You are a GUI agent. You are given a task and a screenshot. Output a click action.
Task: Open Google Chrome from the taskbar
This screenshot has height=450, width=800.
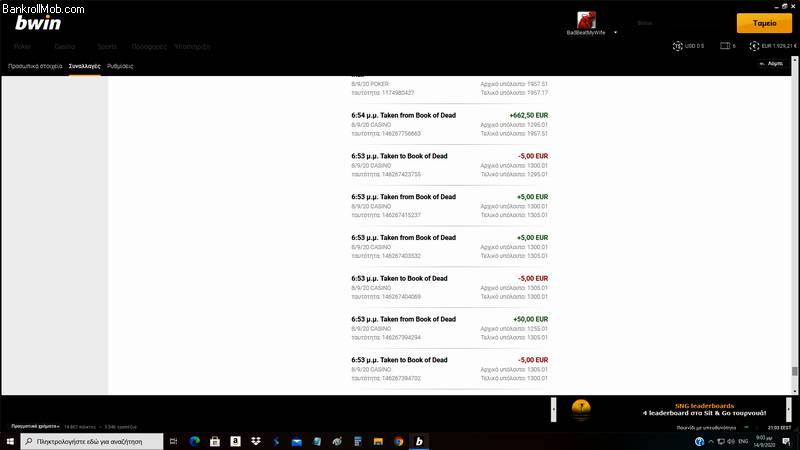click(x=398, y=441)
